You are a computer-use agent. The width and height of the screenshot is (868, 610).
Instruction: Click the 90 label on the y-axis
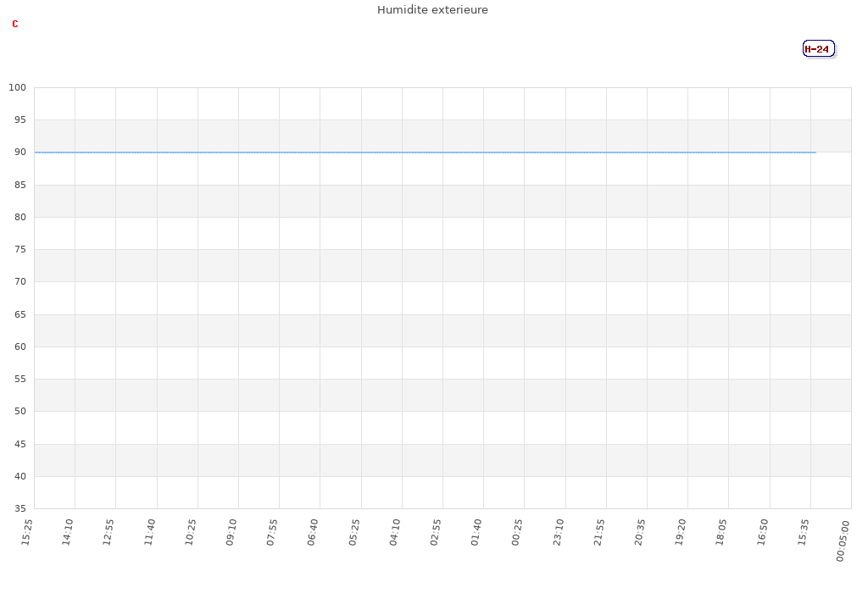tap(19, 152)
